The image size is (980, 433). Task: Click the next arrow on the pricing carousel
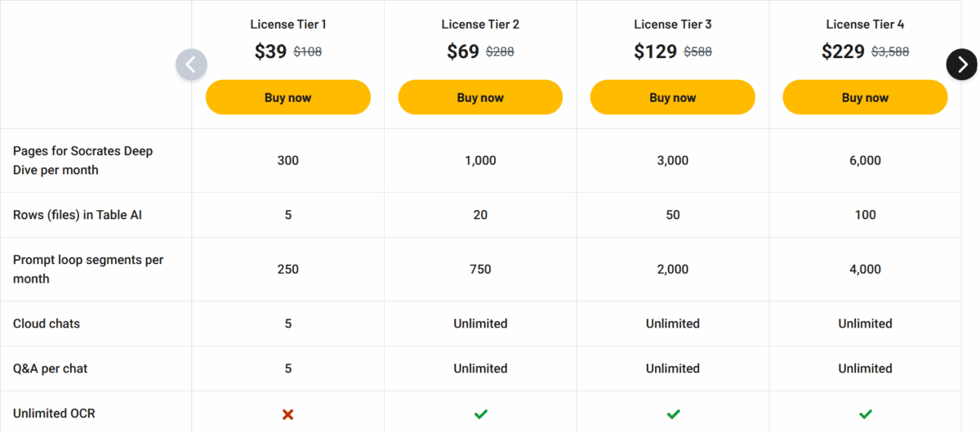(962, 65)
